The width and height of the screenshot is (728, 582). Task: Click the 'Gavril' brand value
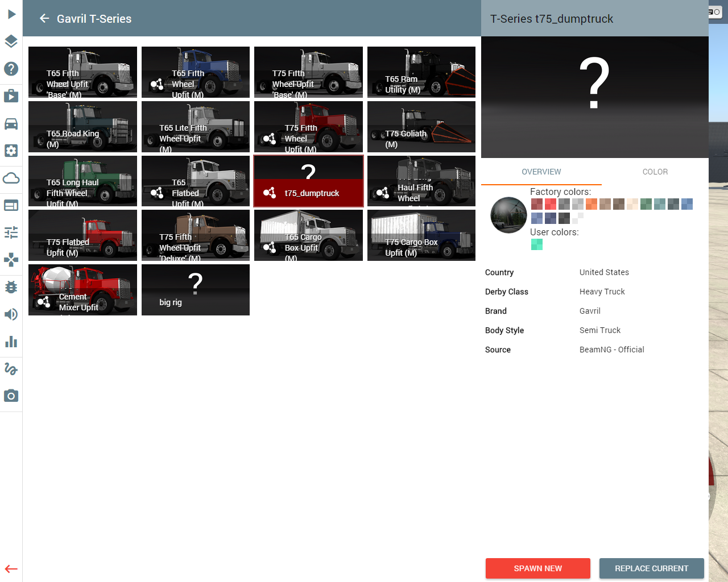(x=590, y=311)
